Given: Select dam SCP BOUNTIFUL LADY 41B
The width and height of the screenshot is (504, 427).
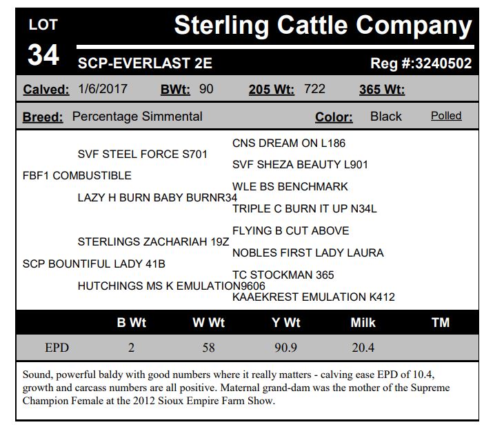Looking at the screenshot, I should pyautogui.click(x=94, y=264).
